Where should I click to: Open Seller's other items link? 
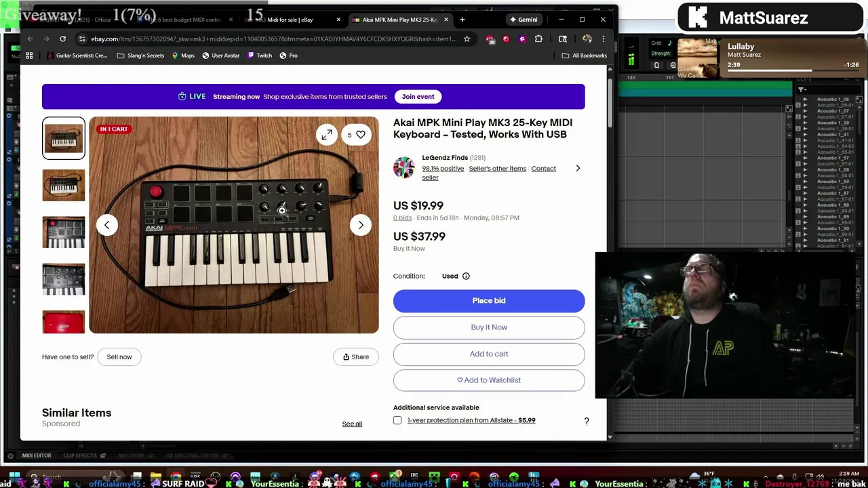tap(498, 169)
